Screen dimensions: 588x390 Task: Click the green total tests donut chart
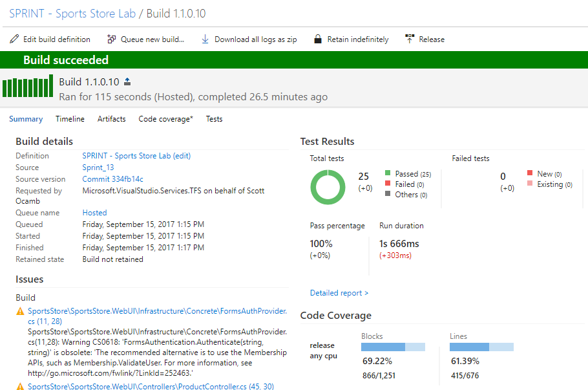[x=328, y=187]
